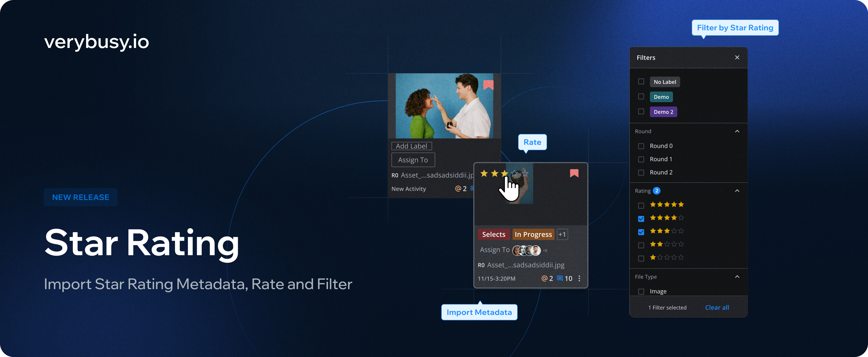Image resolution: width=868 pixels, height=357 pixels.
Task: Set the card rating to three stars
Action: coord(505,174)
